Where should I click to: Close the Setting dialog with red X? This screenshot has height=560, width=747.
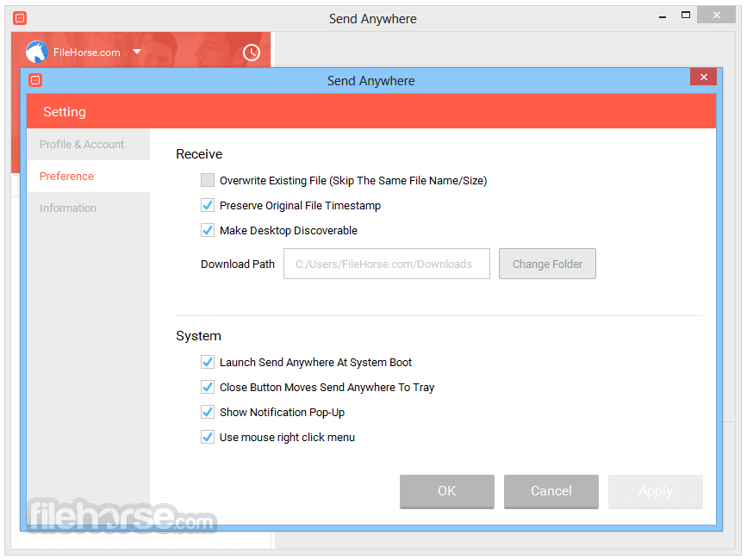point(704,78)
